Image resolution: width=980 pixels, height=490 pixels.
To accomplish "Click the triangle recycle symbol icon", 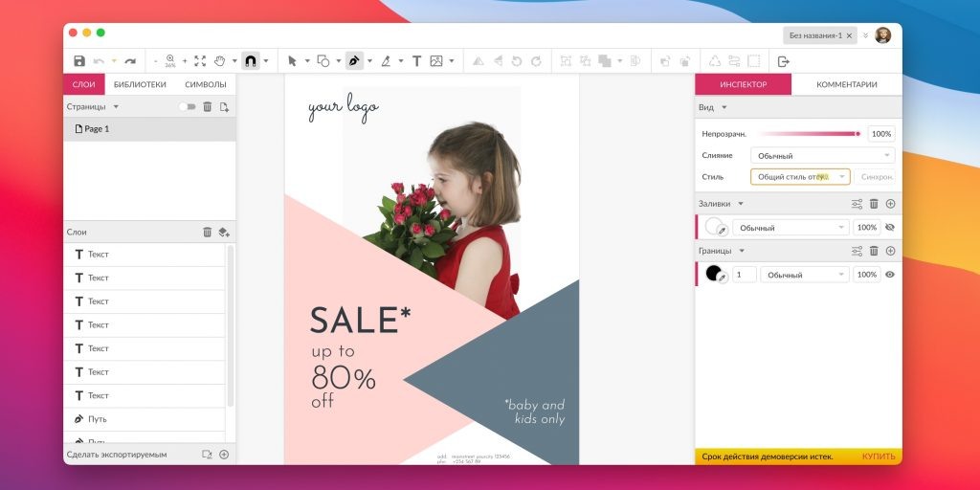I will [x=715, y=61].
